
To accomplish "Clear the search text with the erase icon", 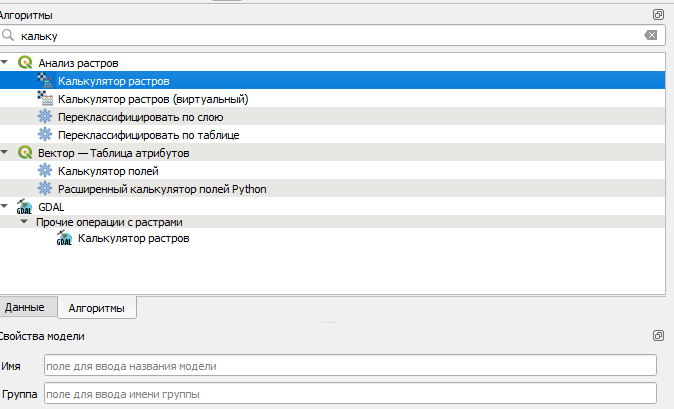I will click(651, 35).
